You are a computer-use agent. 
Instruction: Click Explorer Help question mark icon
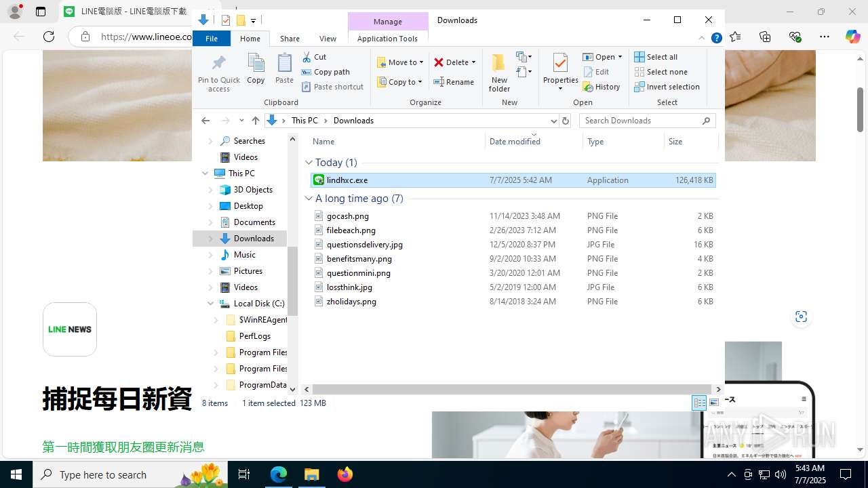(x=716, y=39)
